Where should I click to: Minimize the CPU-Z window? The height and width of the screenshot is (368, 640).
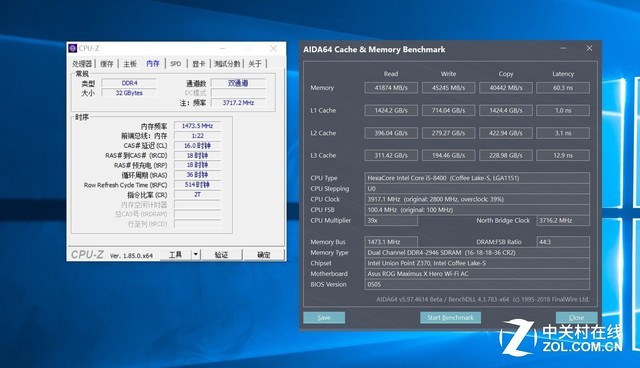[x=222, y=49]
